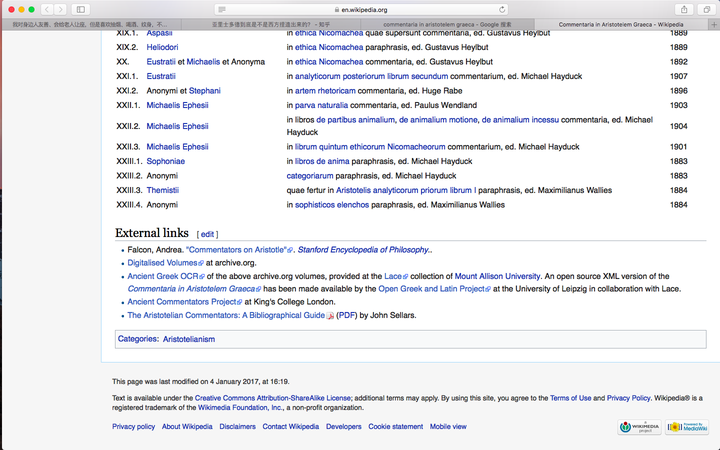Switch to the second tab
Screen dimensions: 720x450
point(271,24)
